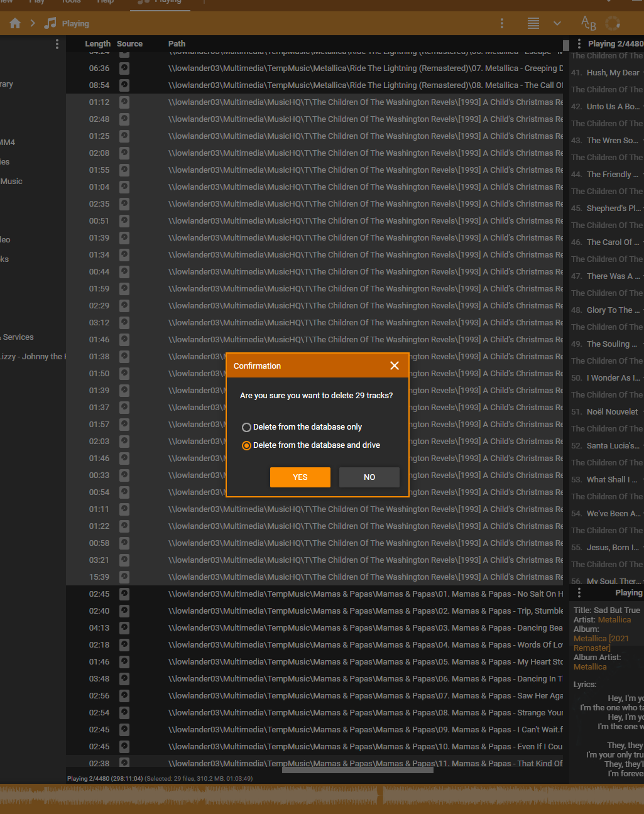Open the left sidebar three-dot menu
The height and width of the screenshot is (814, 644).
(57, 44)
